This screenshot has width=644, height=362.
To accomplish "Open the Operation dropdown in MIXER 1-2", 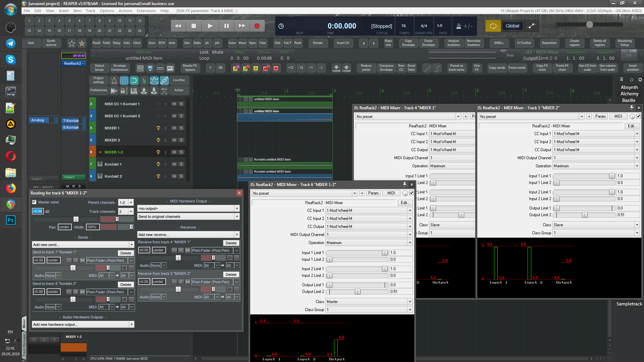I will click(x=369, y=243).
